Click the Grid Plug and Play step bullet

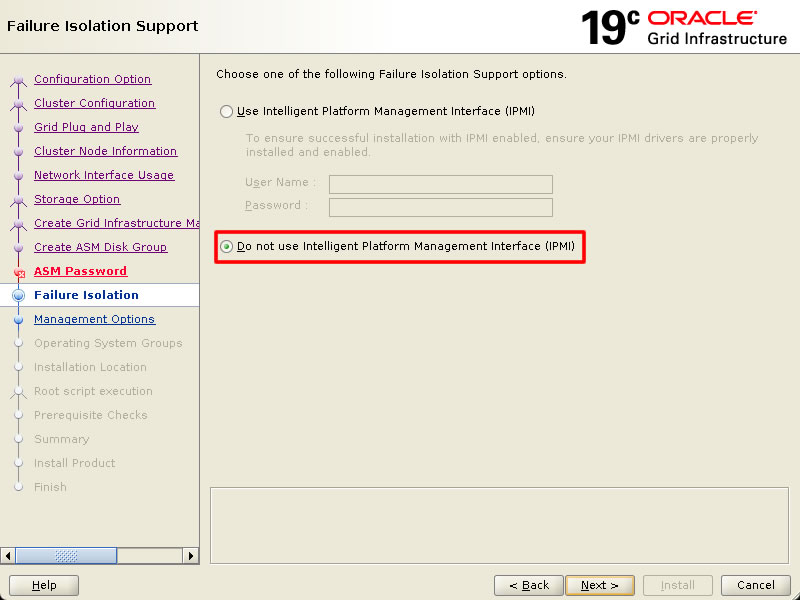[18, 128]
